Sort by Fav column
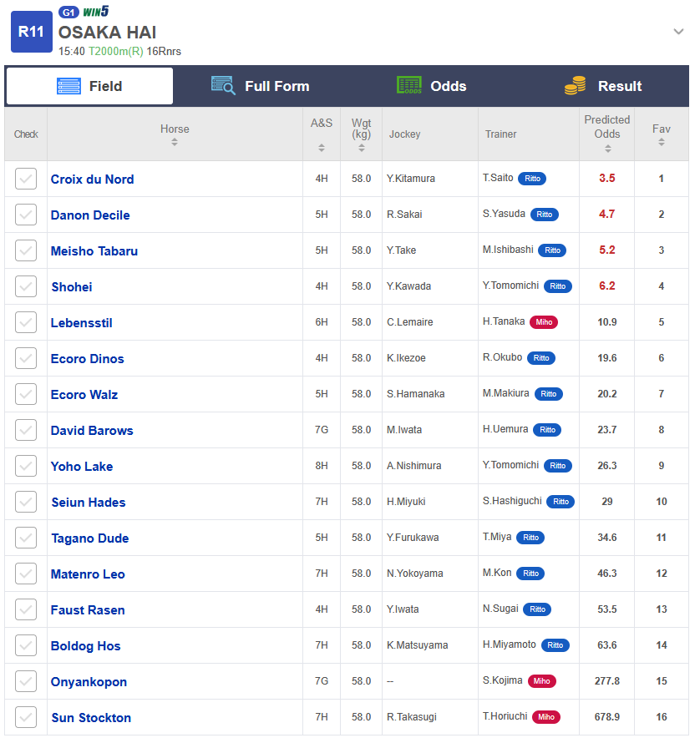700x743 pixels. coord(661,142)
